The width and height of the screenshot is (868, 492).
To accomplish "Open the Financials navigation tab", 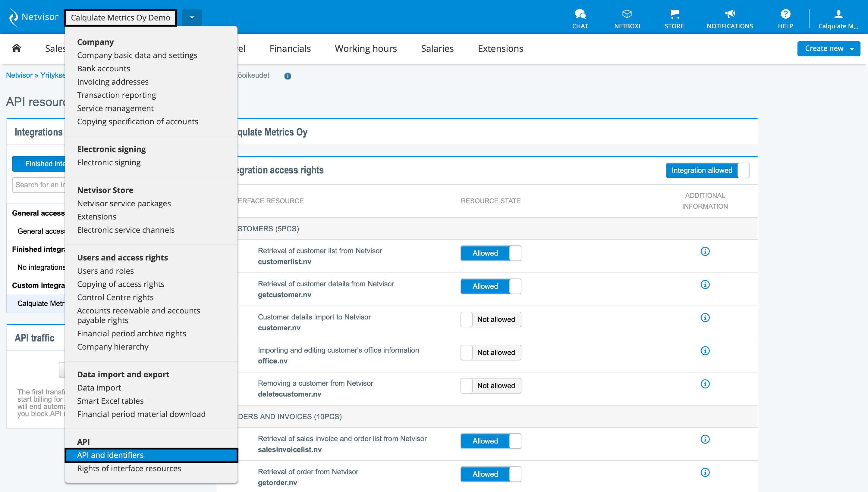I will point(290,49).
